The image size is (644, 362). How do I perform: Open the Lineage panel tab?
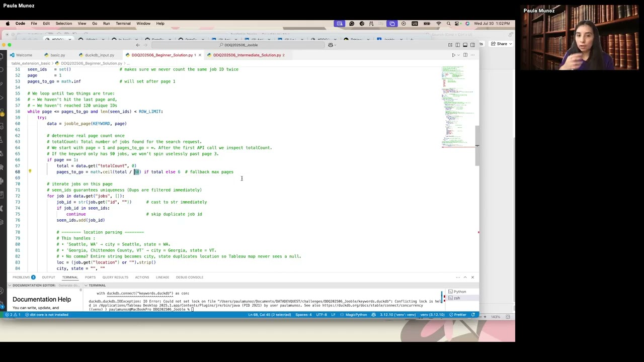point(163,277)
